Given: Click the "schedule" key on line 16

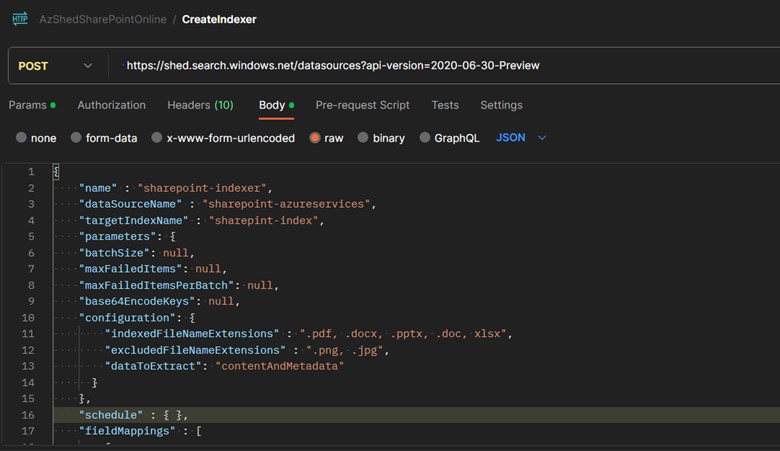Looking at the screenshot, I should click(x=111, y=415).
